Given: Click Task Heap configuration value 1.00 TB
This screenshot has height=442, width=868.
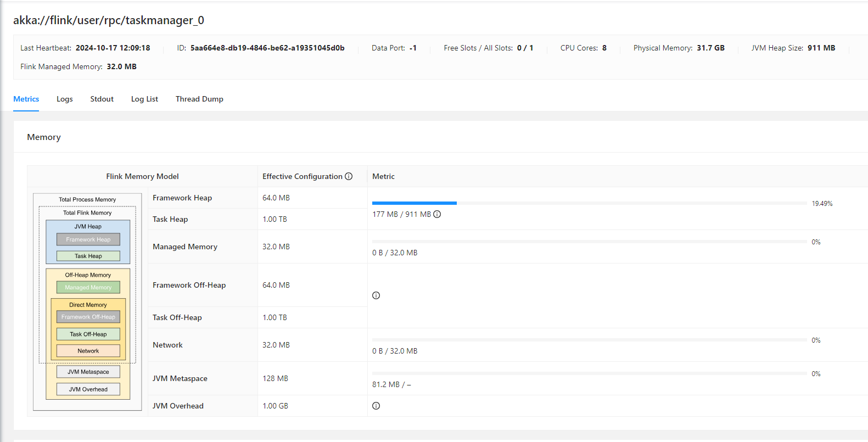Looking at the screenshot, I should (275, 219).
